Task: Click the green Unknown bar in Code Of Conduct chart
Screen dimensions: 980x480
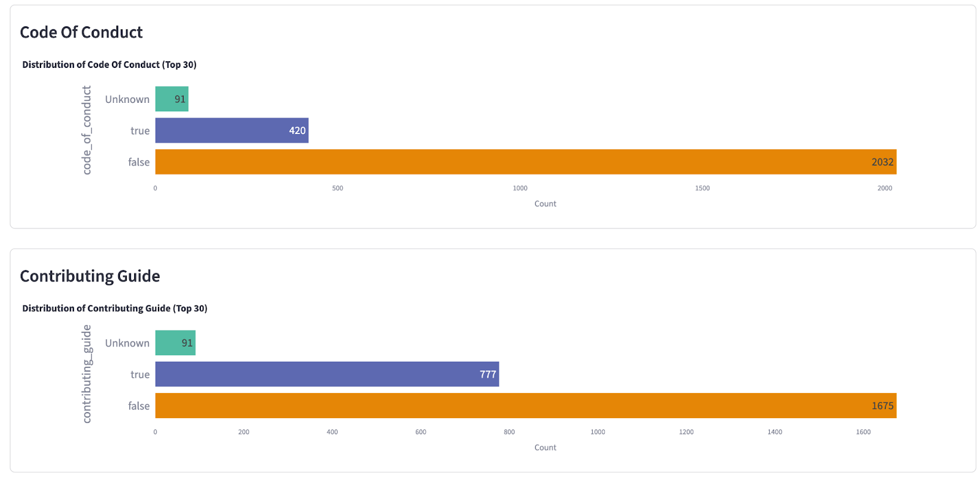Action: 171,99
